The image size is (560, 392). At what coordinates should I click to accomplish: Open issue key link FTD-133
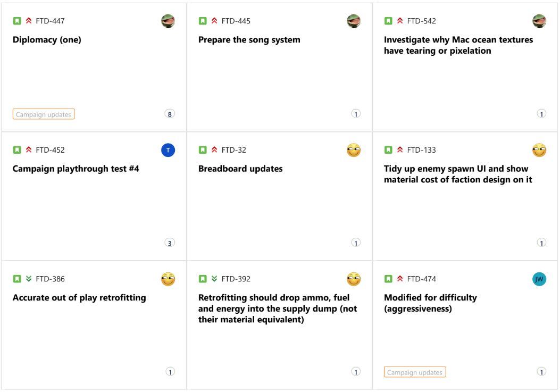(421, 150)
